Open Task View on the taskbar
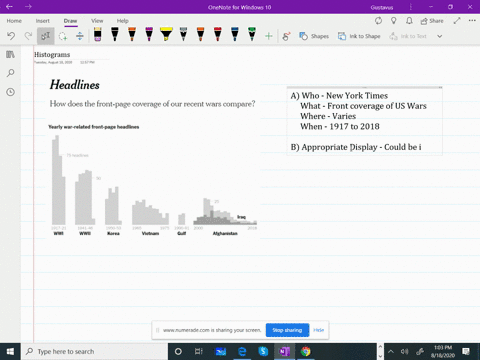 199,351
